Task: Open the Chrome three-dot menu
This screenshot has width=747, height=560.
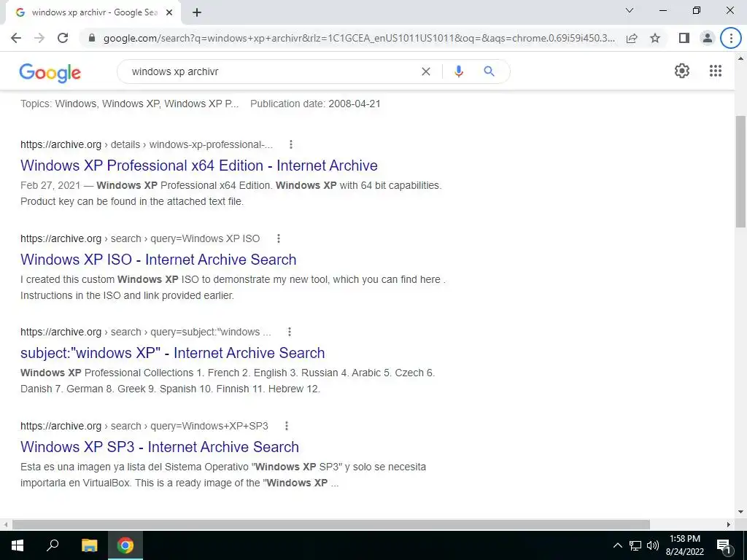Action: [x=731, y=38]
